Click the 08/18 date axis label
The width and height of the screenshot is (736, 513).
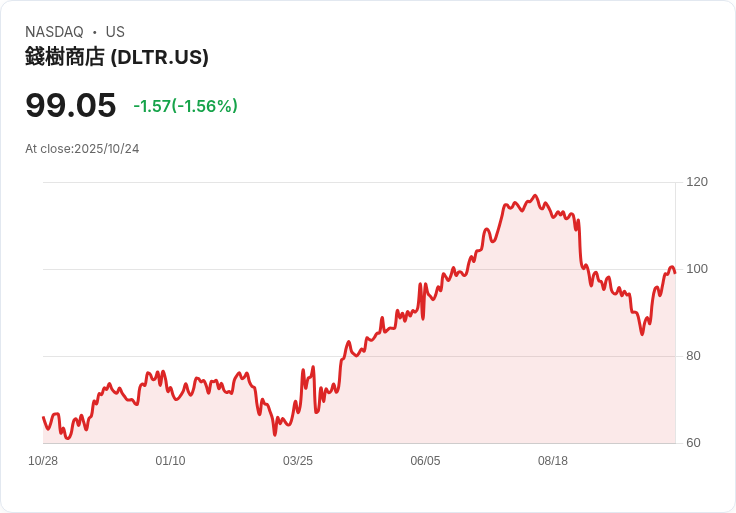[552, 461]
